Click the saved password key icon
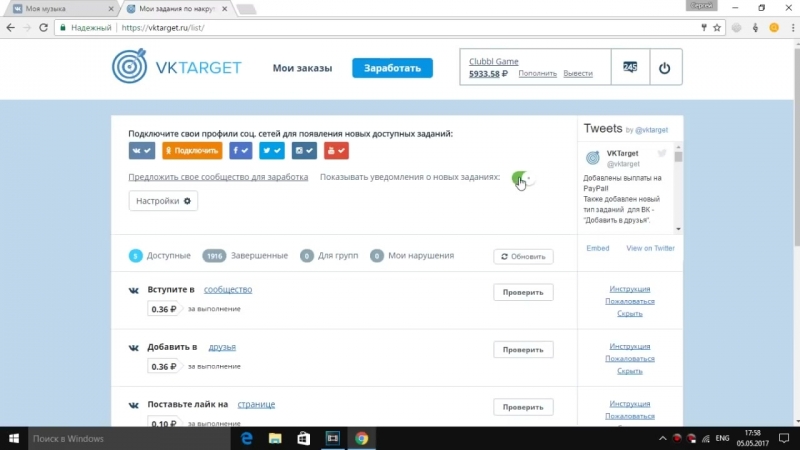Image resolution: width=800 pixels, height=450 pixels. point(704,28)
